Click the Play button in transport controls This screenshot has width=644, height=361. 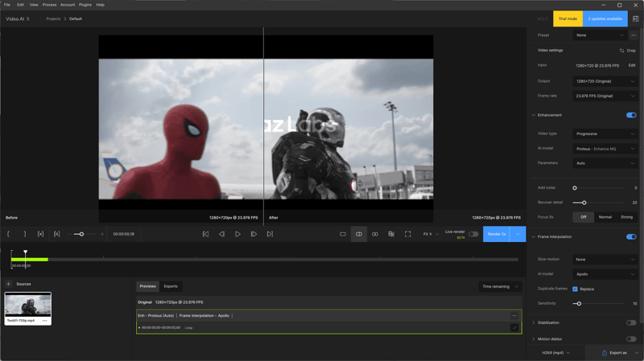pos(237,234)
